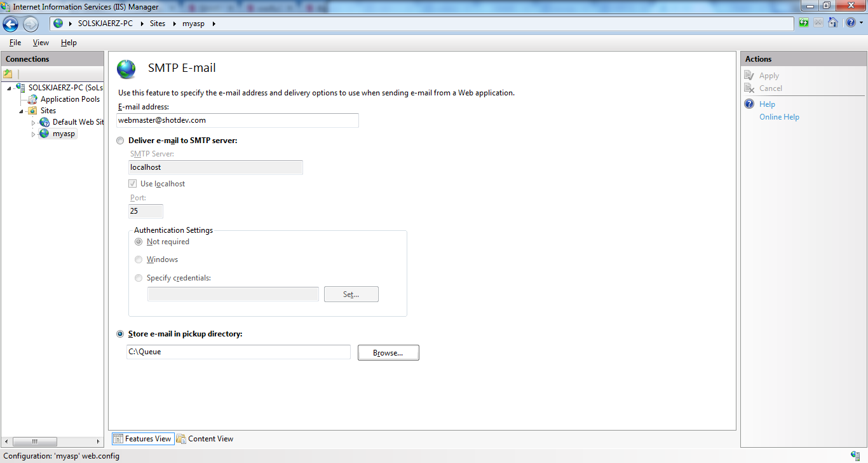Click the Back navigation arrow button
868x463 pixels.
click(11, 24)
